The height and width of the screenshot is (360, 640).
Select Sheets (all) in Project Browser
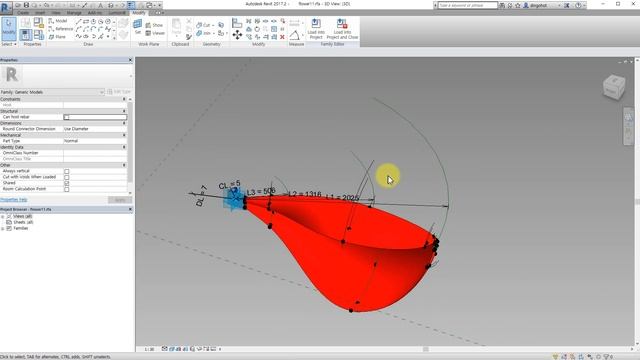click(x=23, y=222)
